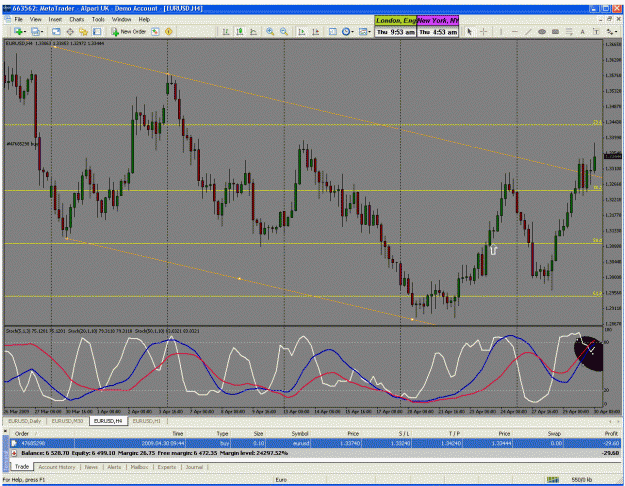The height and width of the screenshot is (486, 625).
Task: Switch to the EURUSD,Daily chart tab
Action: pos(24,421)
